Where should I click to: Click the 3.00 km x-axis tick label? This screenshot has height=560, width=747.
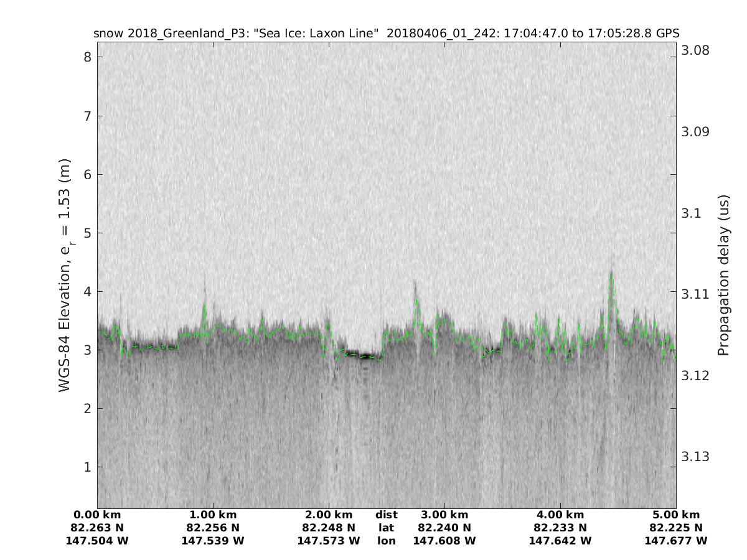coord(444,515)
